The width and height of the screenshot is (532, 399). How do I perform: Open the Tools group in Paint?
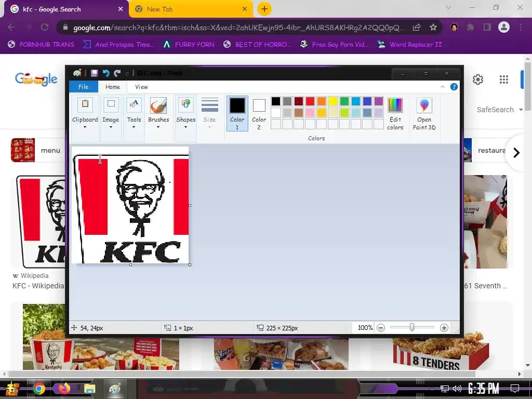point(134,104)
